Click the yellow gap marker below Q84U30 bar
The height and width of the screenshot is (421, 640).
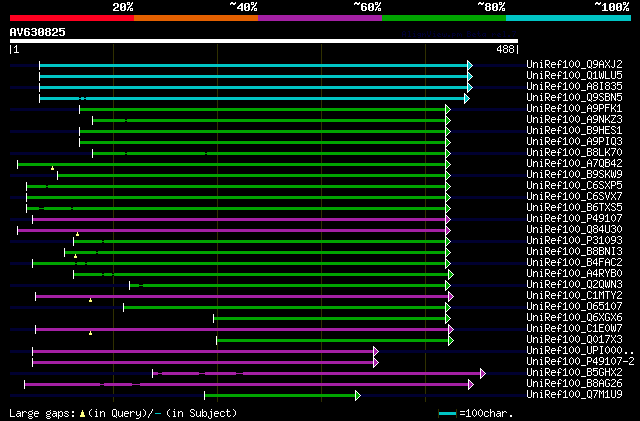[x=78, y=234]
